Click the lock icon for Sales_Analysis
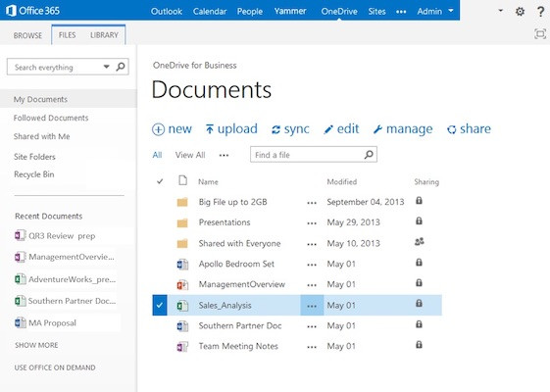Image resolution: width=550 pixels, height=392 pixels. 419,303
